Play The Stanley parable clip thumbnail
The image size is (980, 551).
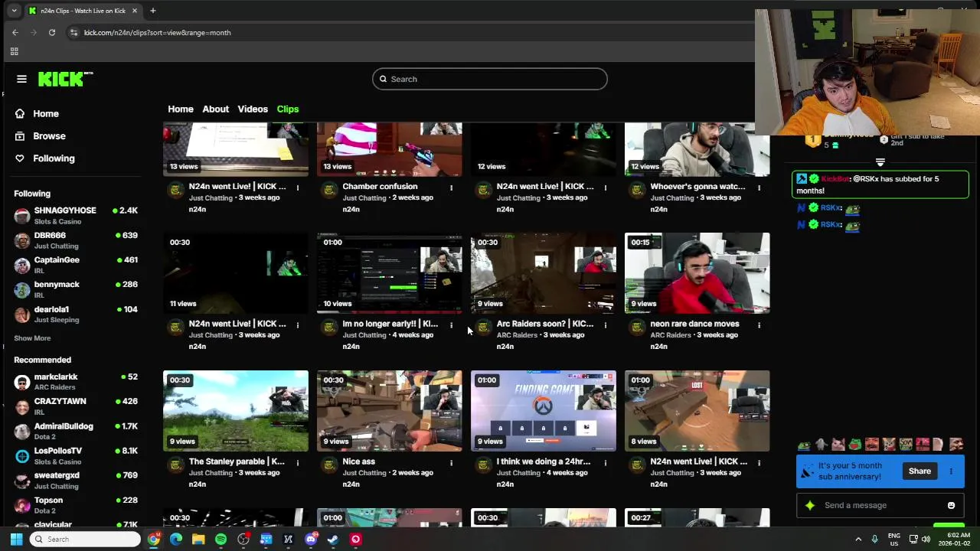236,411
